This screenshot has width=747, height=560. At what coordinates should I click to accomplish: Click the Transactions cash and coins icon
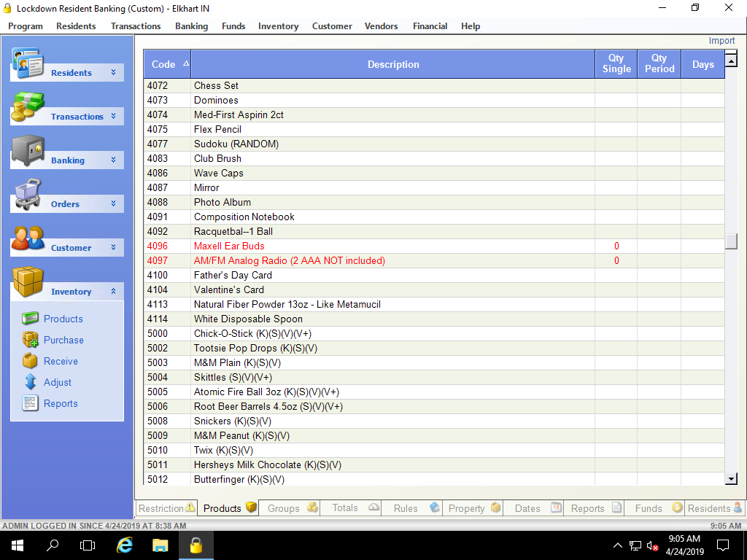point(28,106)
